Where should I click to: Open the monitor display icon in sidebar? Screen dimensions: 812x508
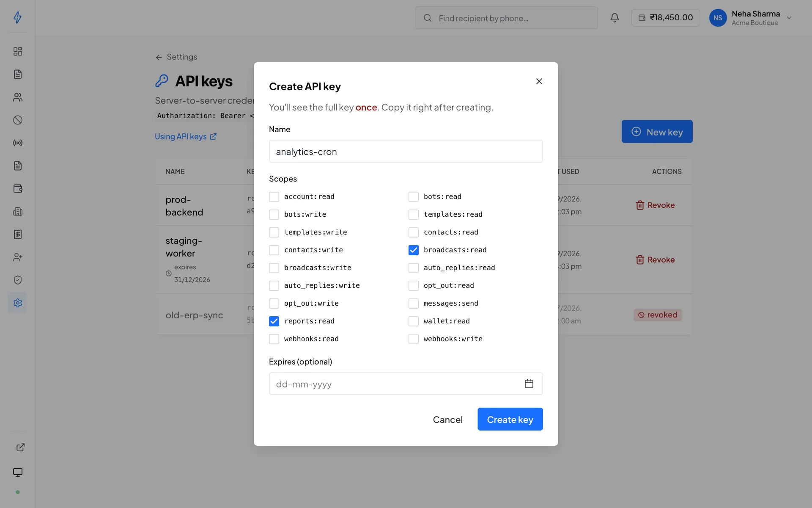click(x=17, y=472)
